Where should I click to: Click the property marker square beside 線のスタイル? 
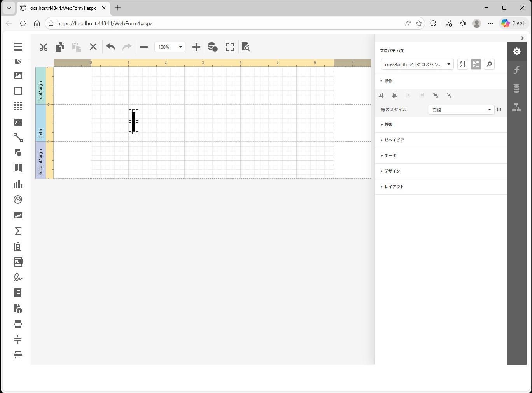(499, 110)
